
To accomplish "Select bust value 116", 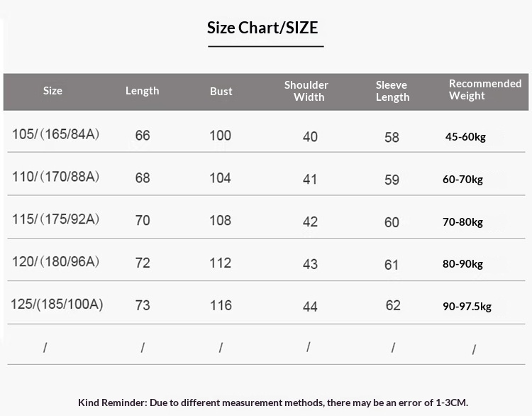I will pos(221,305).
